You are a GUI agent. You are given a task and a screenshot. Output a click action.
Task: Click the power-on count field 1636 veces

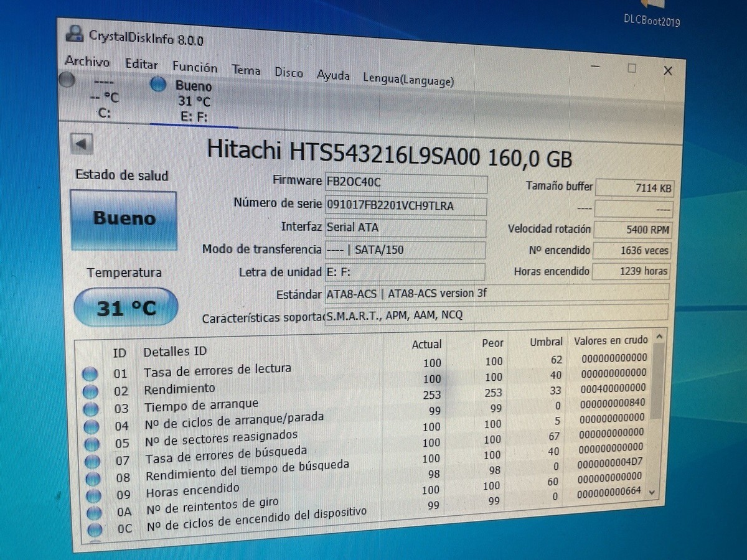(631, 251)
